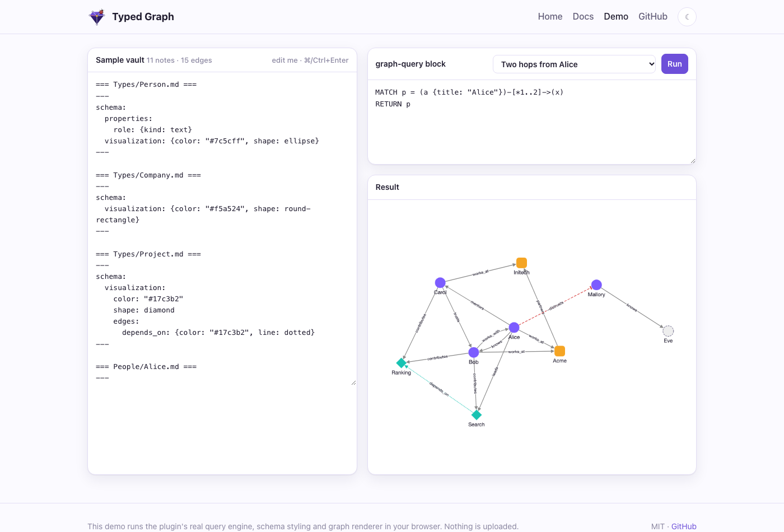Viewport: 784px width, 532px height.
Task: Select the Carol node in graph
Action: point(440,283)
